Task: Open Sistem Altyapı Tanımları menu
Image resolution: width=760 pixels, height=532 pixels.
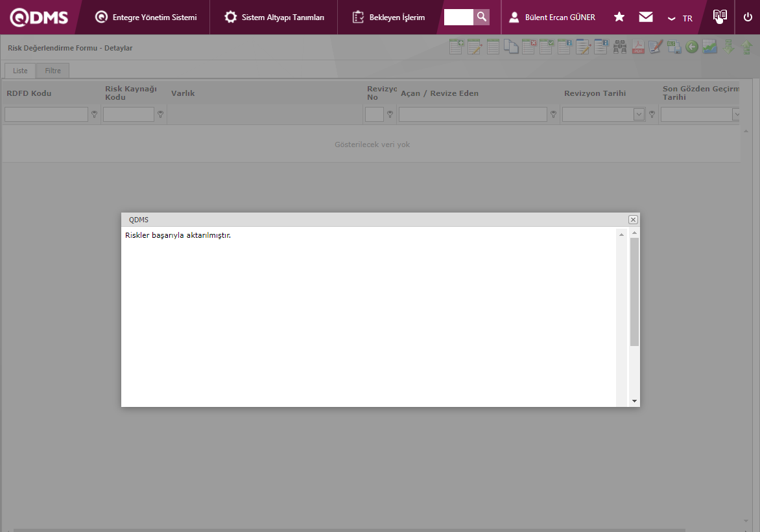Action: pos(274,17)
